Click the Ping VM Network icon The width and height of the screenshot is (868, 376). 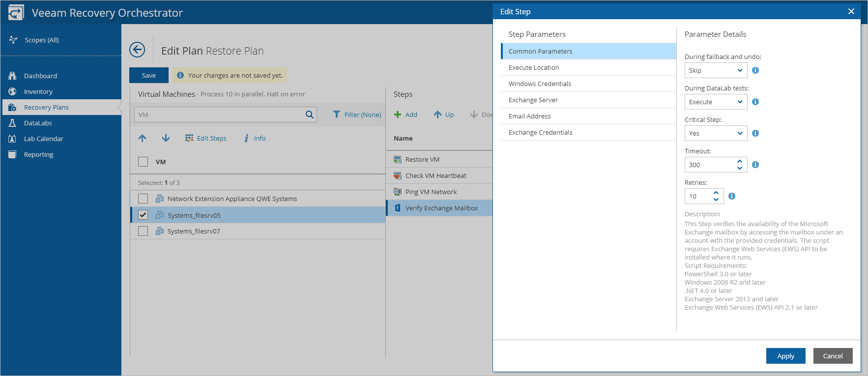398,192
